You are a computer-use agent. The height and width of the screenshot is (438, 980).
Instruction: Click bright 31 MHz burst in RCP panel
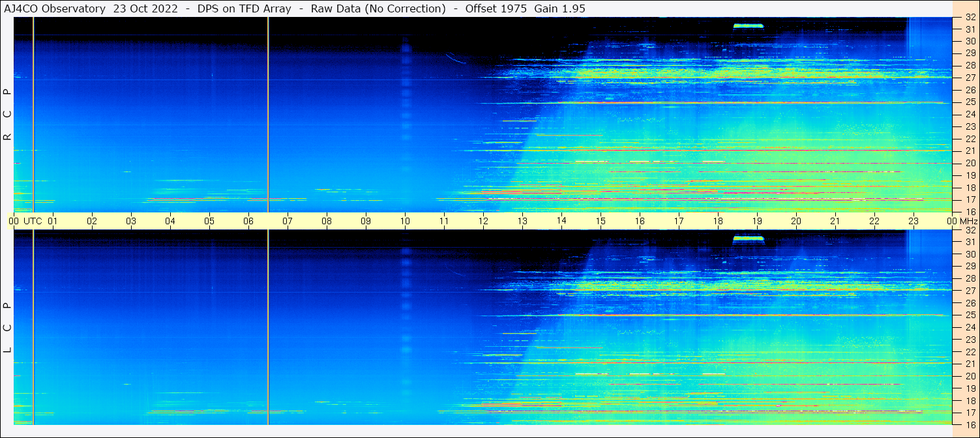pos(748,26)
